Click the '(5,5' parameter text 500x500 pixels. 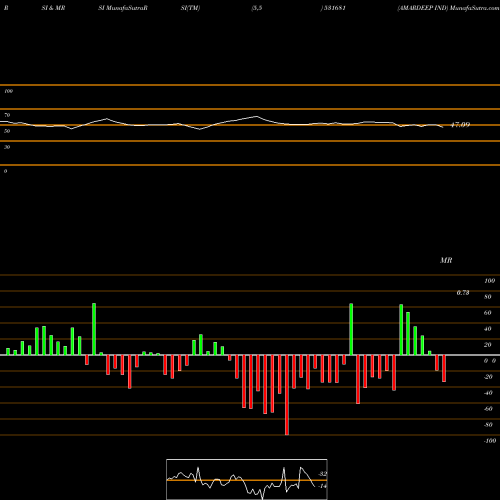[x=257, y=8]
